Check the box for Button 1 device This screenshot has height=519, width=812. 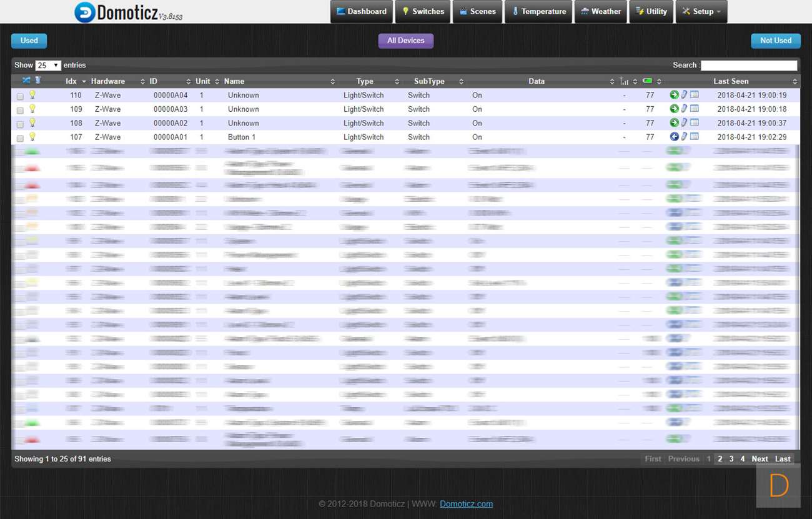(x=20, y=139)
